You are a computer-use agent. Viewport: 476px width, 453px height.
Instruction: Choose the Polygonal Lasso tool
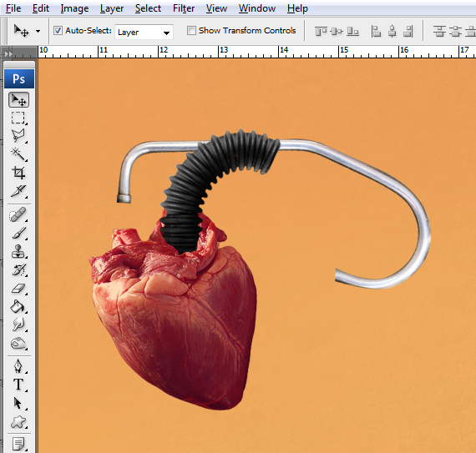tap(18, 136)
